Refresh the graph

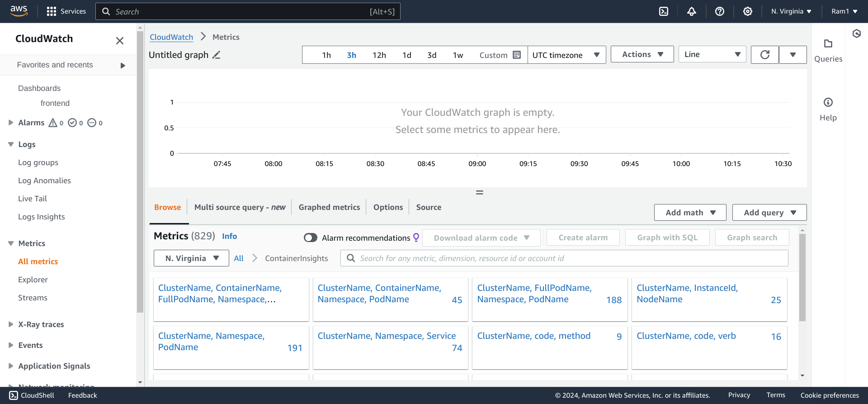click(x=765, y=55)
